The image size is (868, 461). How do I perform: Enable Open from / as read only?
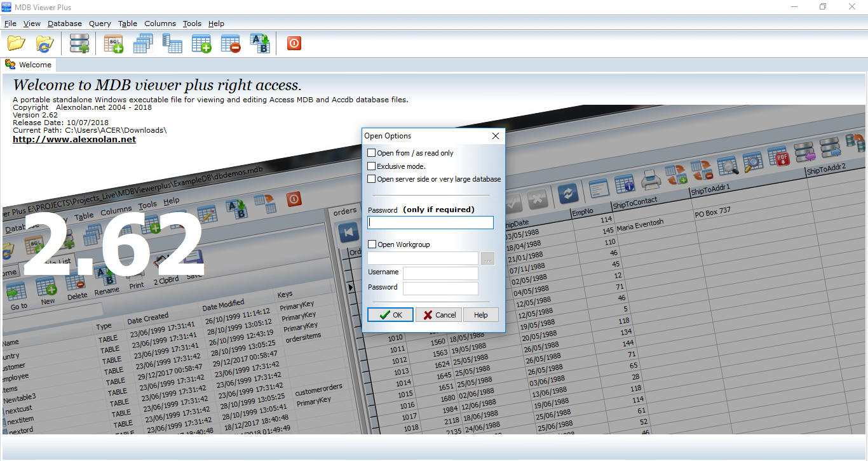372,153
